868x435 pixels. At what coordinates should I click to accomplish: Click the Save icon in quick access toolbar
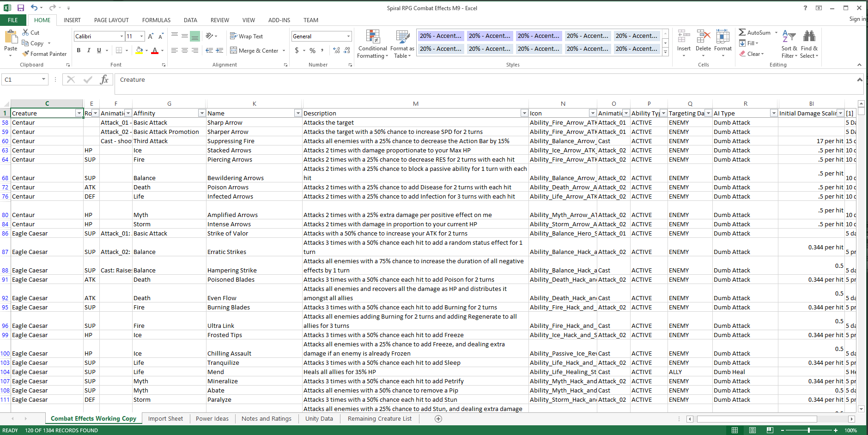point(21,8)
